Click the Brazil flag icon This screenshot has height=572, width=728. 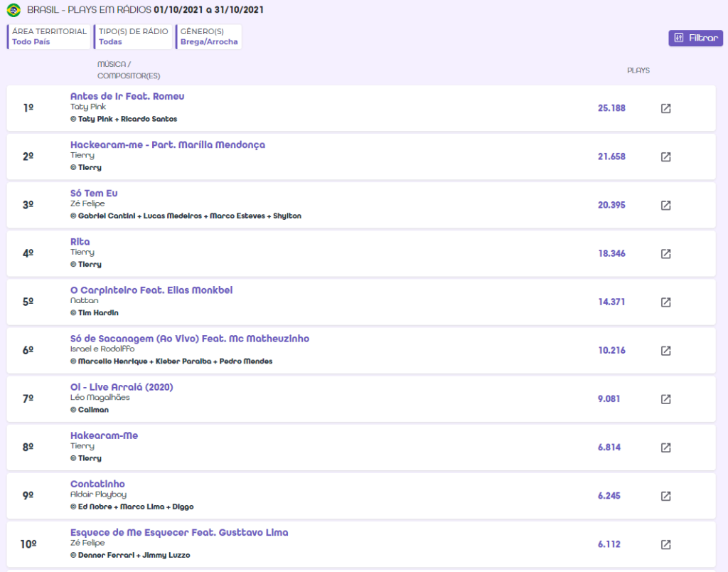pos(13,11)
